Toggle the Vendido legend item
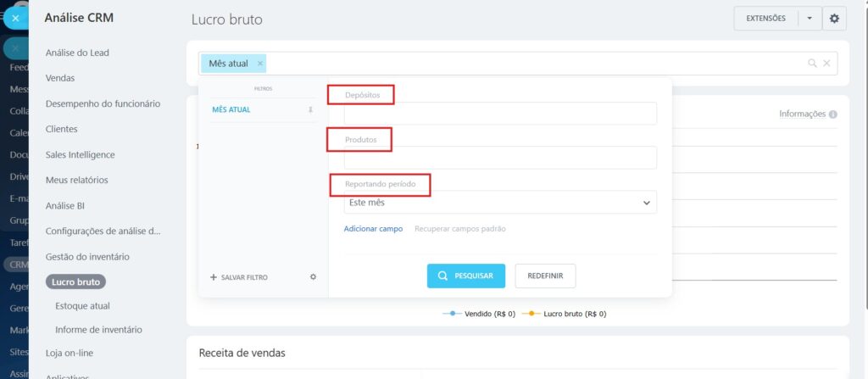 pyautogui.click(x=479, y=313)
